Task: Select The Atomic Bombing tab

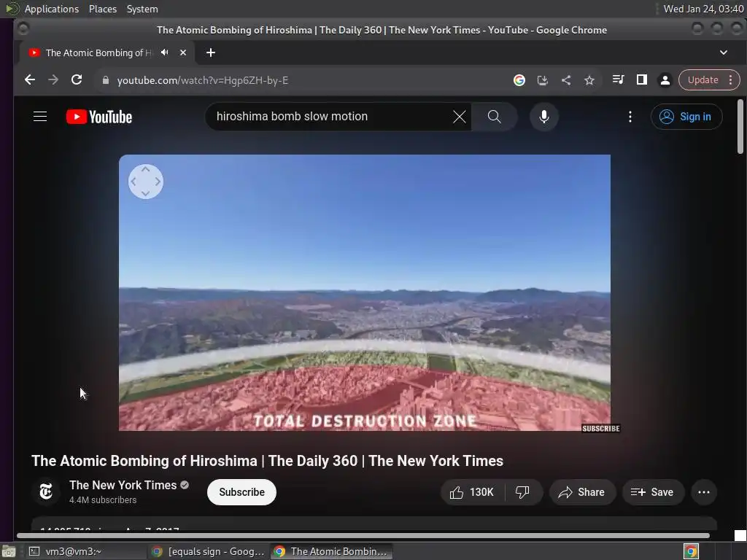Action: coord(98,52)
